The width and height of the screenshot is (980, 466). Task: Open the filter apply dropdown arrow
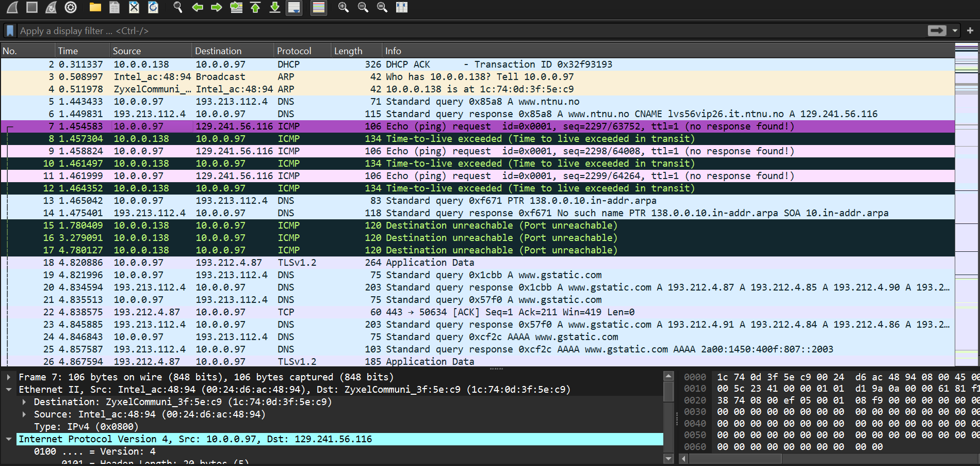coord(954,30)
